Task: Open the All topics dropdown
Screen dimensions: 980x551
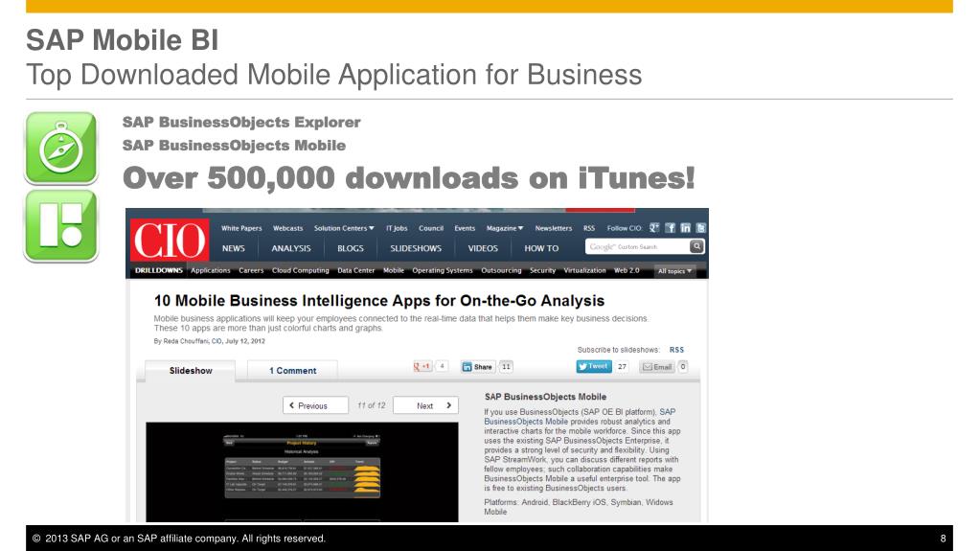Action: pos(674,271)
